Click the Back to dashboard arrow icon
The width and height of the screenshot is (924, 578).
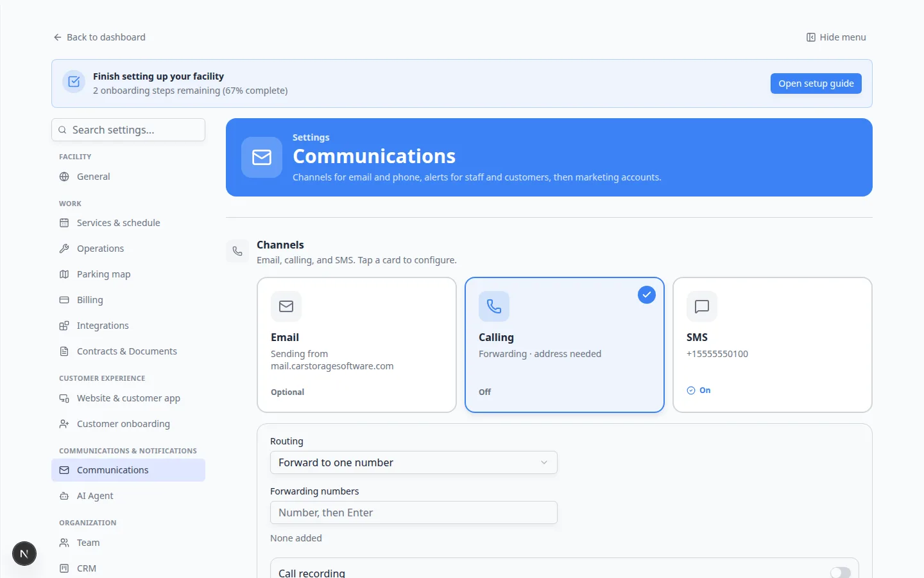pos(58,37)
